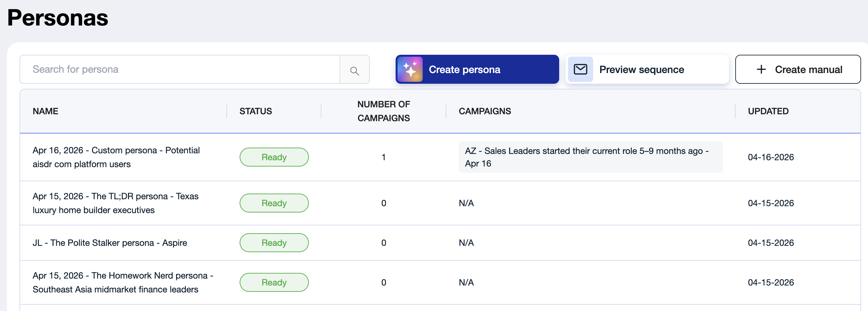
Task: Focus the Search for persona field
Action: [180, 70]
